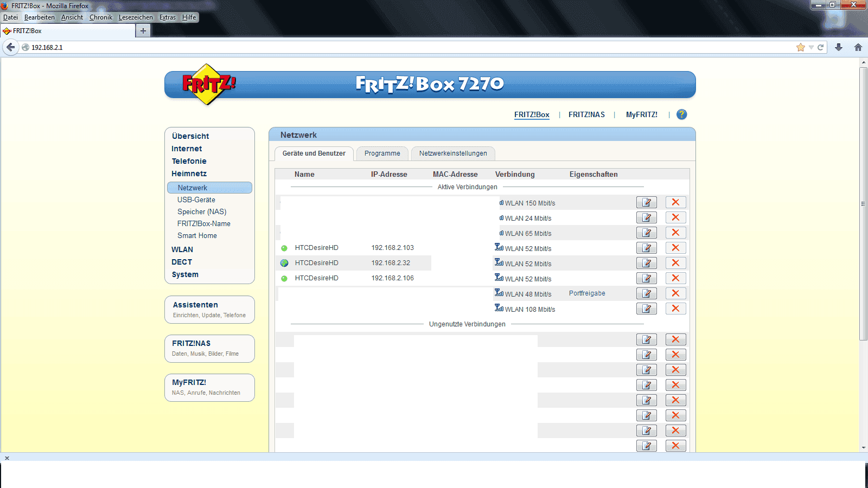Open a new browser tab
Screen dimensions: 868x488
(143, 31)
